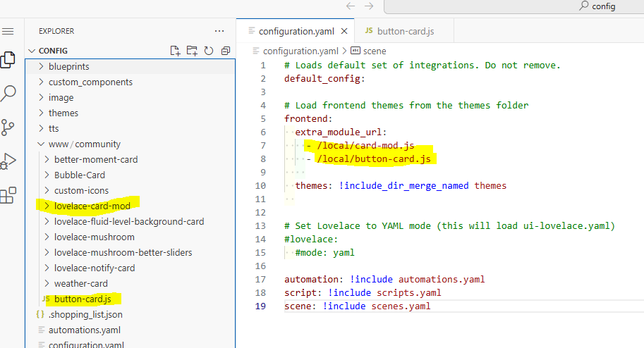
Task: Open the Search view in activity bar
Action: click(8, 93)
